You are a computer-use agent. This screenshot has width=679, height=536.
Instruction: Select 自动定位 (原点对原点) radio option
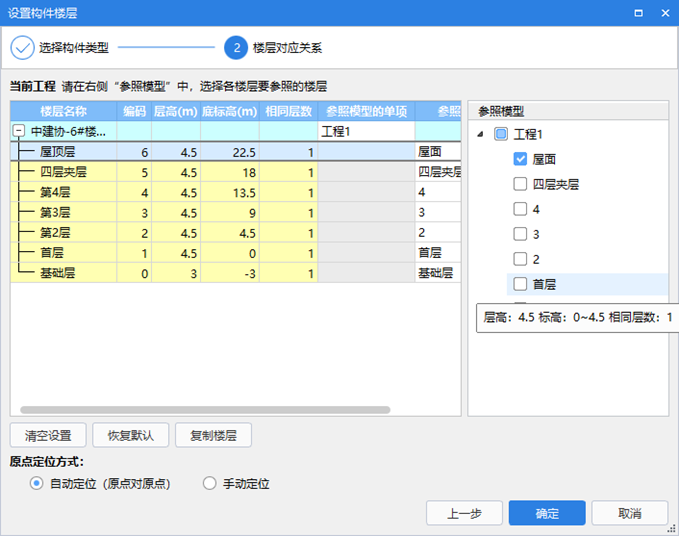pos(37,484)
